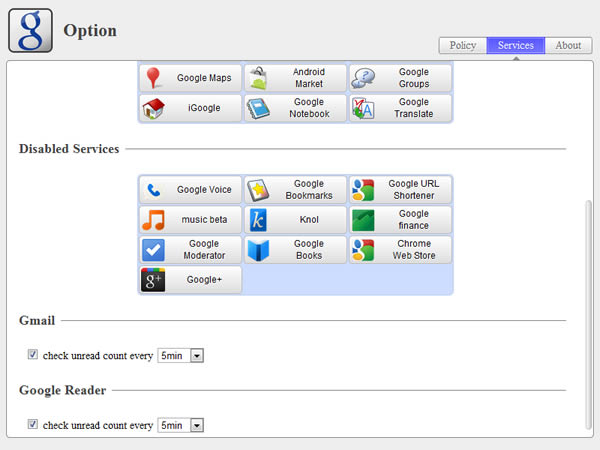Click the Google URL Shortener label

point(414,189)
